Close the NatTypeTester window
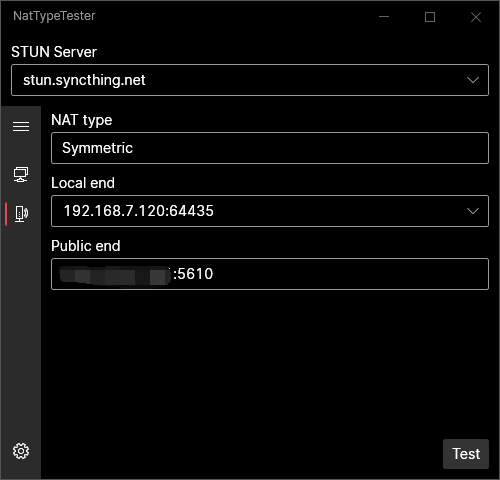 coord(476,17)
